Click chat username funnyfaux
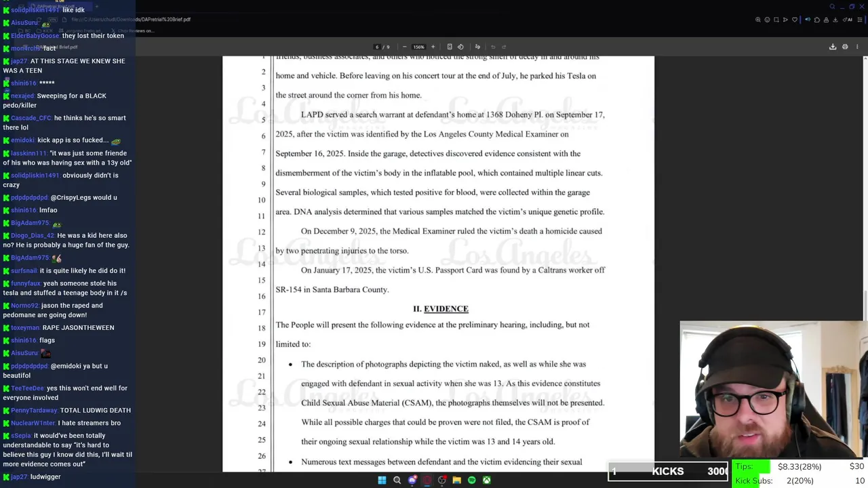The image size is (868, 488). pyautogui.click(x=26, y=283)
